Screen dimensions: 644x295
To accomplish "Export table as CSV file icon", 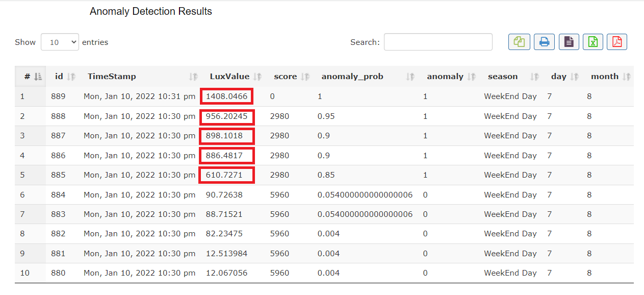I will (x=569, y=42).
